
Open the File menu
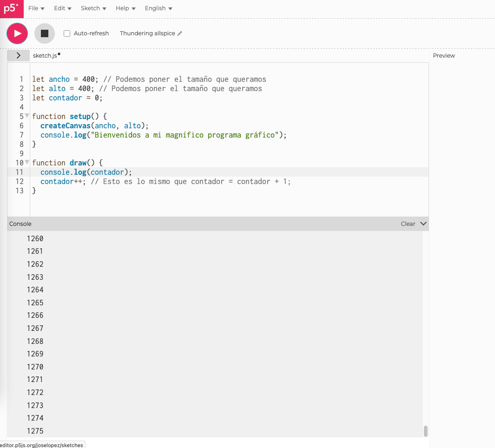point(36,8)
